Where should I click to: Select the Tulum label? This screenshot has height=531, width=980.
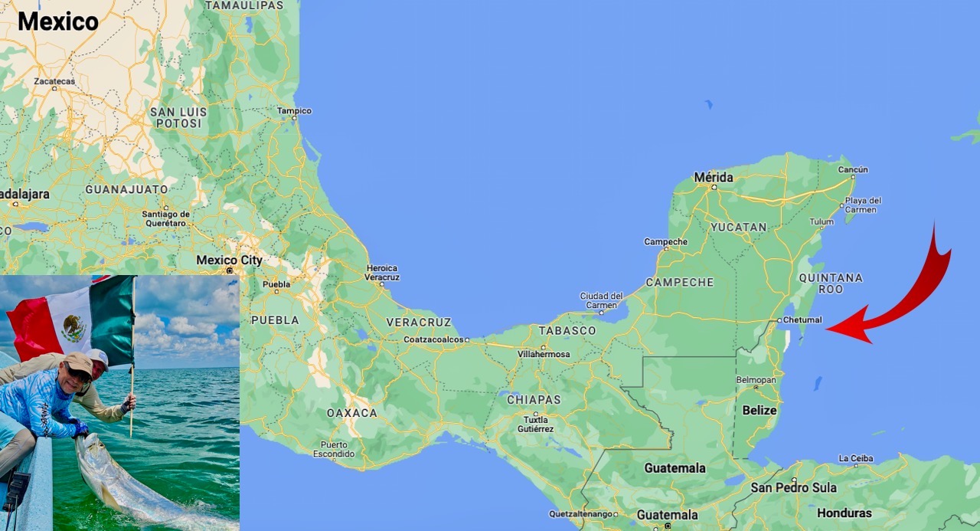coord(822,222)
